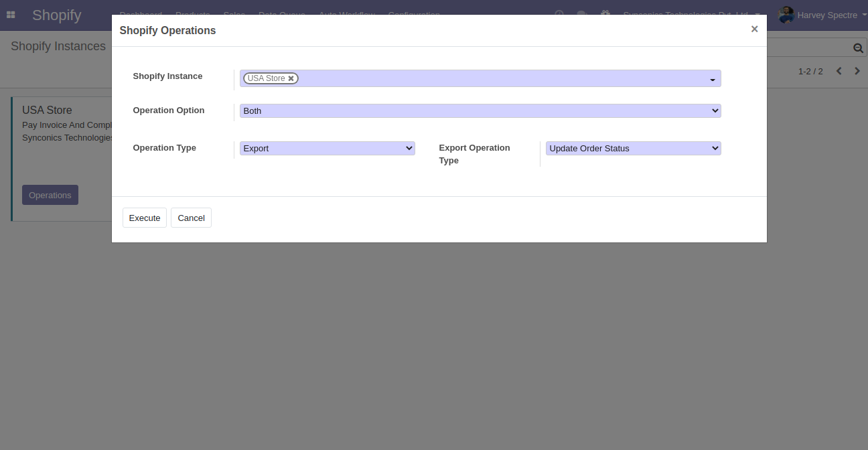Click the Shopify app title
868x450 pixels.
pyautogui.click(x=57, y=15)
